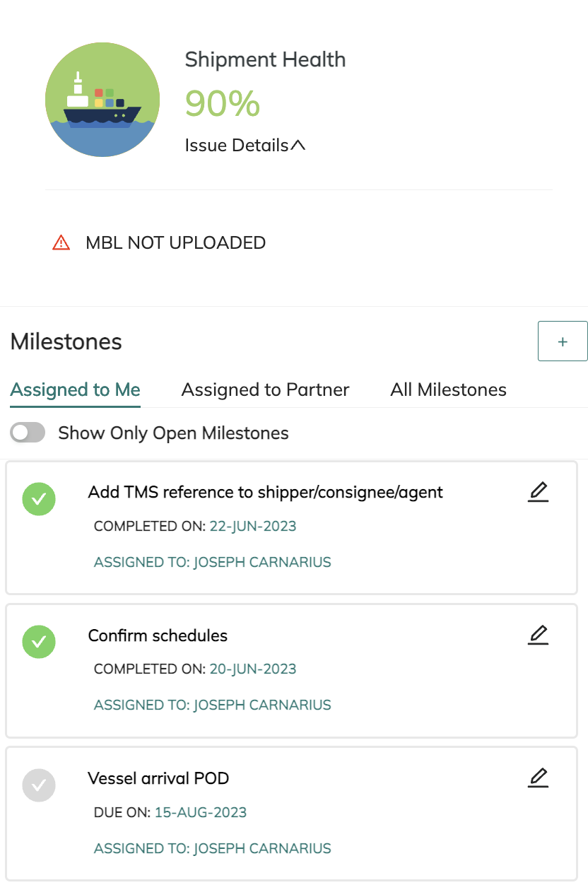Mark Vessel arrival POD milestone complete

coord(39,785)
